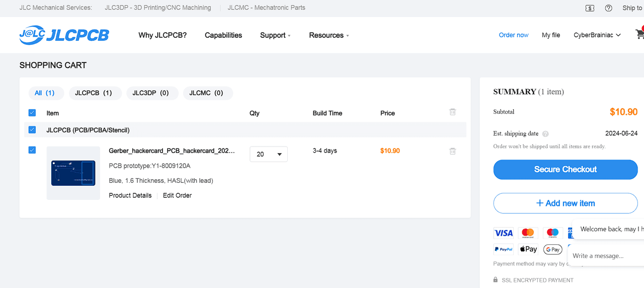Open the blue PCB preview thumbnail
644x288 pixels.
[73, 173]
